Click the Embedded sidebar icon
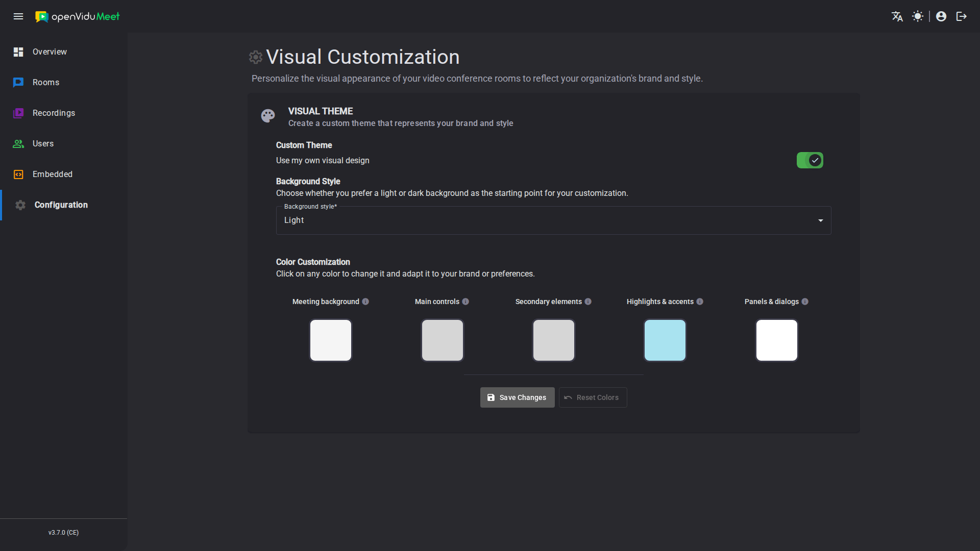Viewport: 980px width, 551px height. coord(18,174)
